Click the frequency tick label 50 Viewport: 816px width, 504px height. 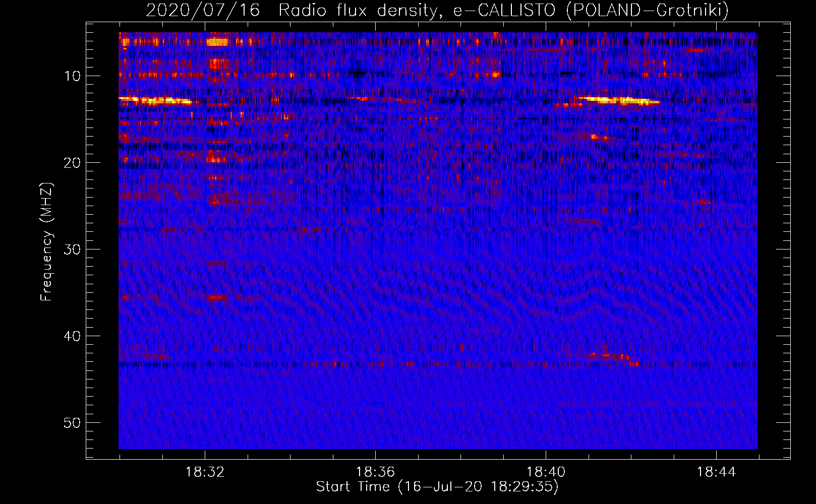(73, 423)
